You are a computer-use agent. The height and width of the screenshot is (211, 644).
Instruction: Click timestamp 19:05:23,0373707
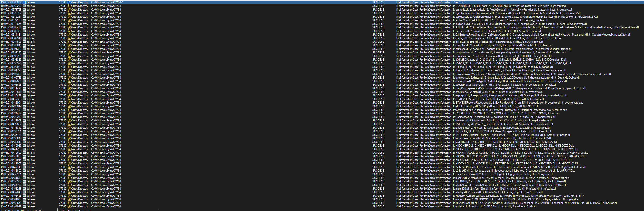point(11,13)
